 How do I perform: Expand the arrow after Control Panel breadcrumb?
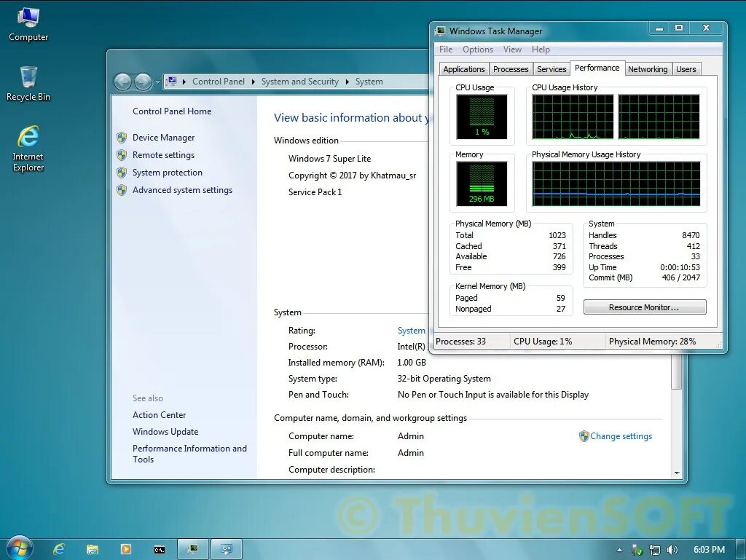pyautogui.click(x=253, y=82)
